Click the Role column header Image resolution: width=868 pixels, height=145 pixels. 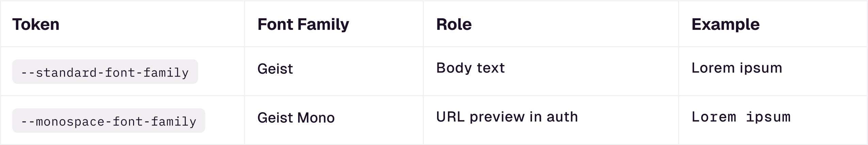[x=454, y=24]
